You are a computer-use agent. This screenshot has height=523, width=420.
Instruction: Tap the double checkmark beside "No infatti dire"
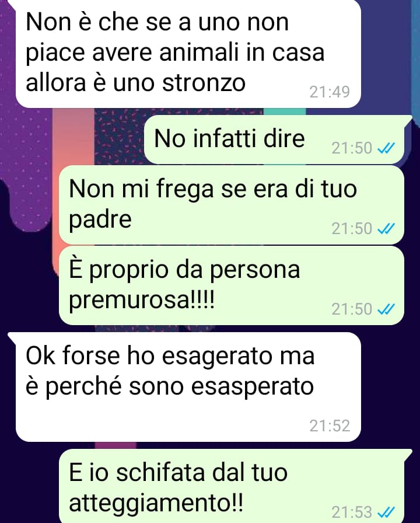click(x=386, y=148)
